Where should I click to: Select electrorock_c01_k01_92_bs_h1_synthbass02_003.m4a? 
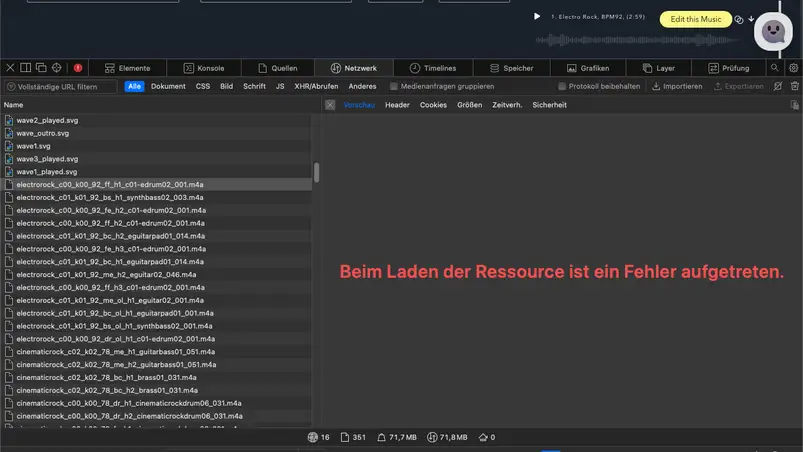point(156,197)
